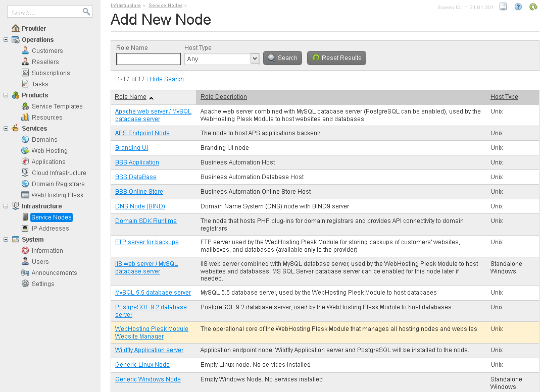Sort by Role Description column header
This screenshot has height=392, width=542.
point(224,97)
